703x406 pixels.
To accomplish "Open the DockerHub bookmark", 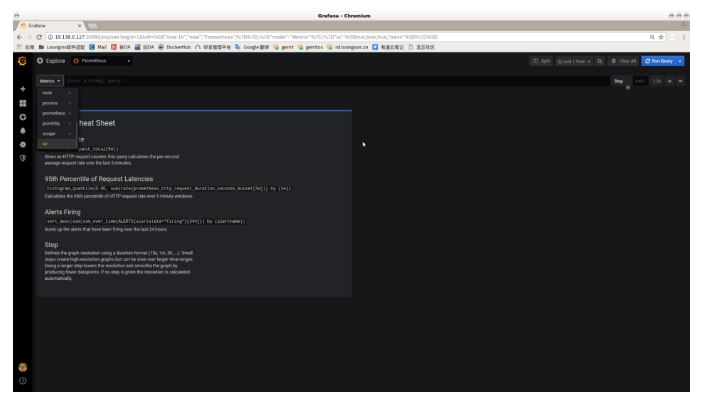I will [x=175, y=47].
